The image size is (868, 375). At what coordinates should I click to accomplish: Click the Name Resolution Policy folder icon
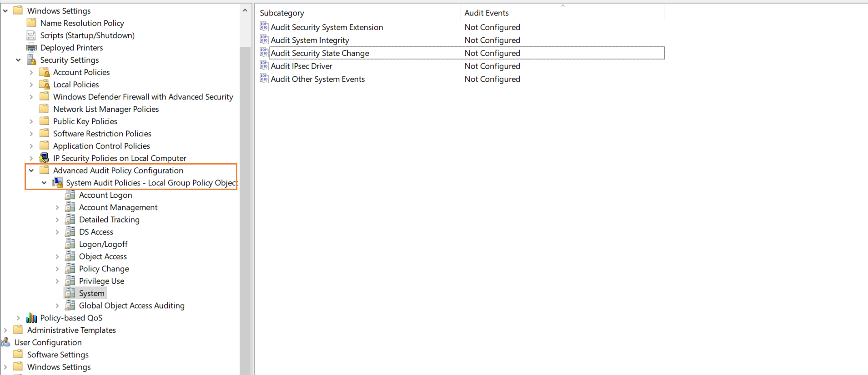pos(31,23)
